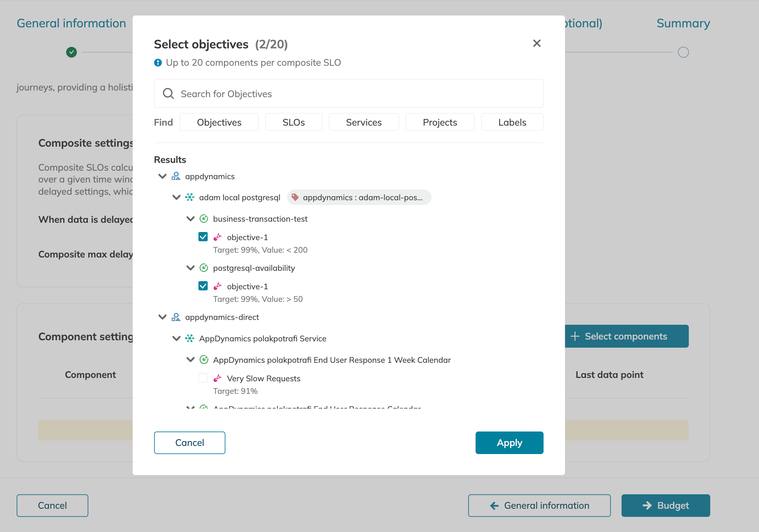Click the green completed step checkmark
This screenshot has height=532, width=759.
click(71, 52)
